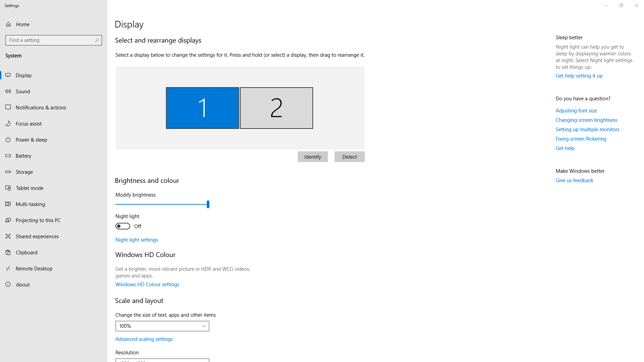Screen dimensions: 644x362
Task: Click the Power & sleep icon
Action: [8, 140]
